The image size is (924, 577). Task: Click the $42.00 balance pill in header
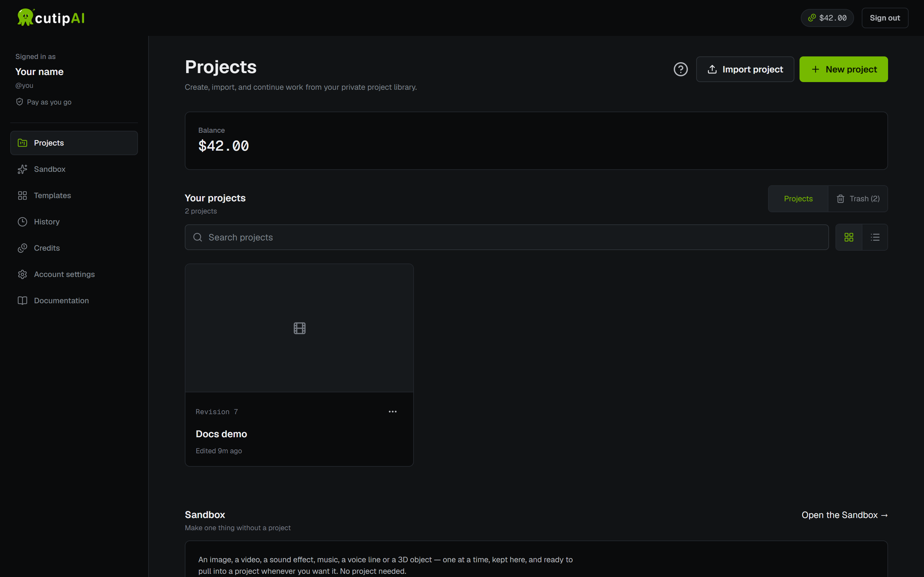point(827,18)
